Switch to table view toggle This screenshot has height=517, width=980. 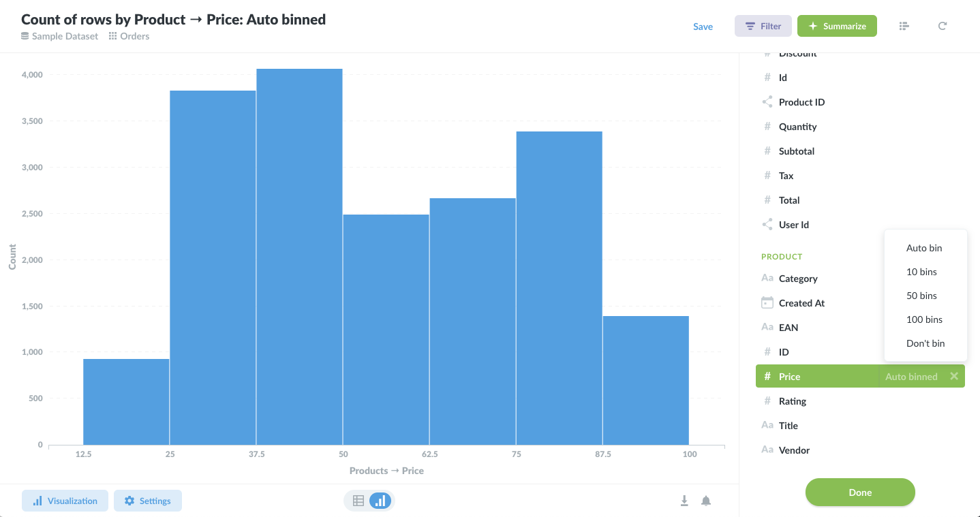tap(358, 501)
